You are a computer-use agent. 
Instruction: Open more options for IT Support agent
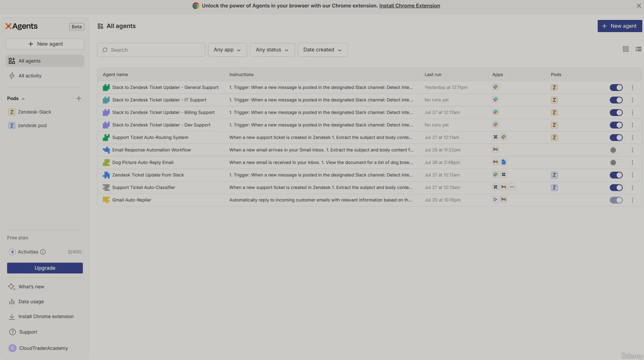pyautogui.click(x=632, y=100)
